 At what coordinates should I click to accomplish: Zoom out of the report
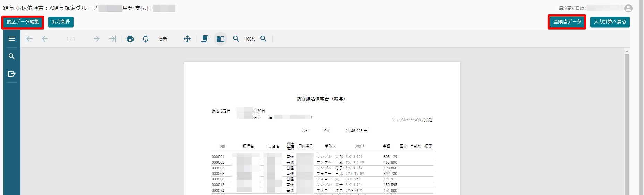coord(236,39)
